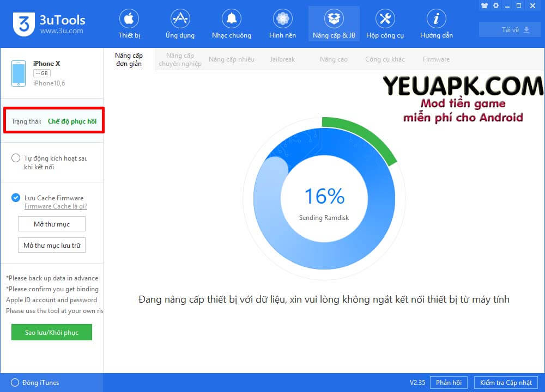This screenshot has width=545, height=392.
Task: Open the Ứng dụng apps section
Action: coord(180,24)
